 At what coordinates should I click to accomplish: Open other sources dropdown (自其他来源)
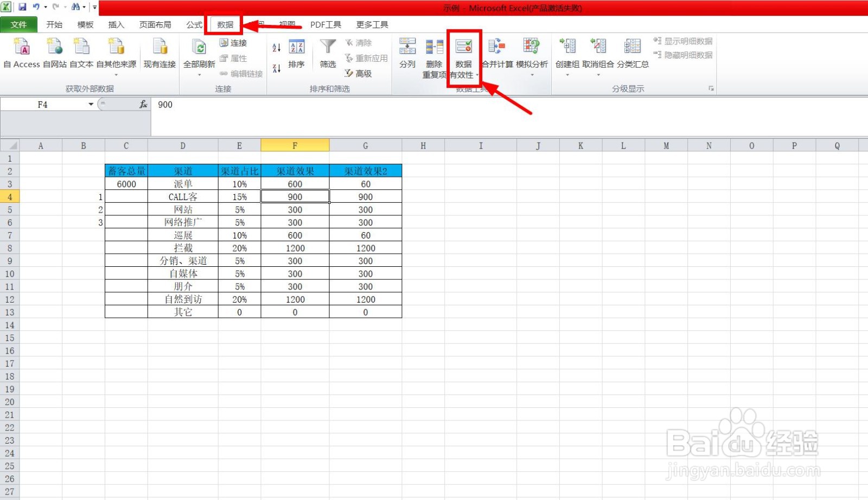tap(116, 57)
